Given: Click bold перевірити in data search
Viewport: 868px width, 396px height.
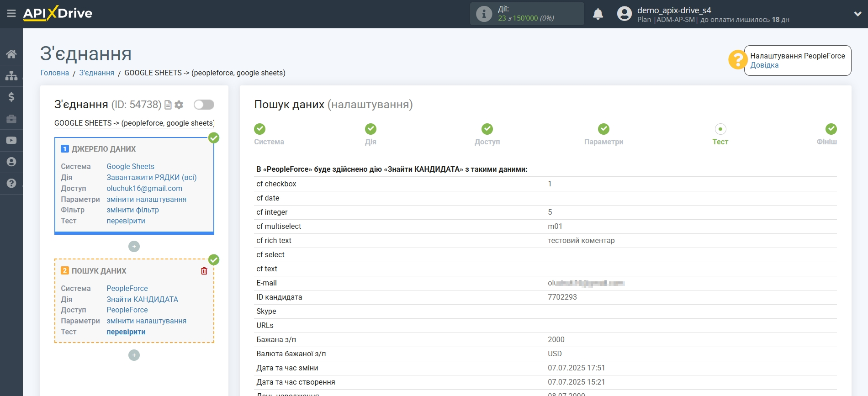Looking at the screenshot, I should click(126, 332).
